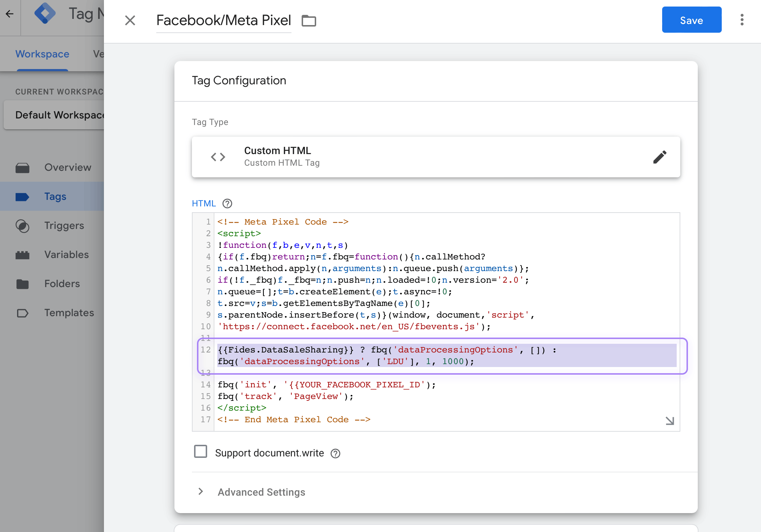Open Templates in the sidebar
The height and width of the screenshot is (532, 761).
coord(52,313)
